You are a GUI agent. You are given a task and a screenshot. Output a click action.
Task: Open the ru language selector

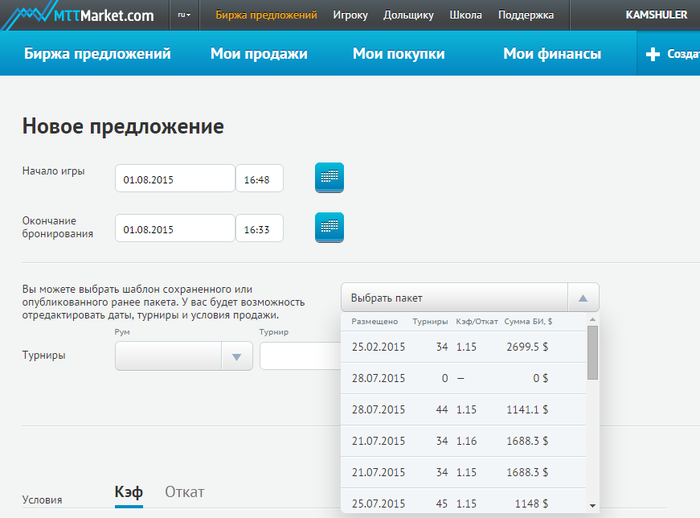[x=184, y=15]
